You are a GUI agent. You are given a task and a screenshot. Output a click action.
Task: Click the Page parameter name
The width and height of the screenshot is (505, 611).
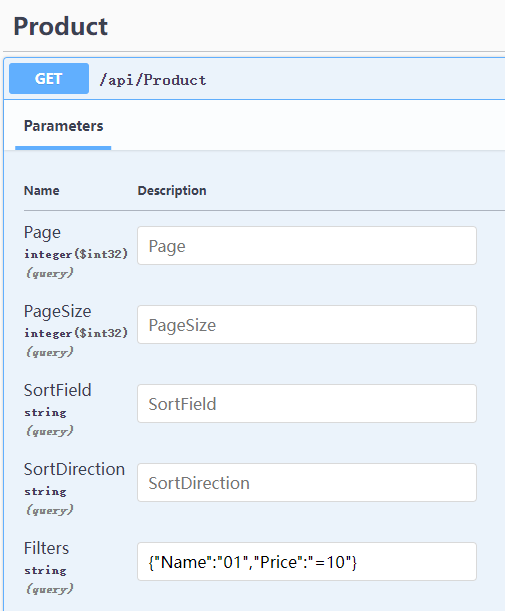[42, 233]
